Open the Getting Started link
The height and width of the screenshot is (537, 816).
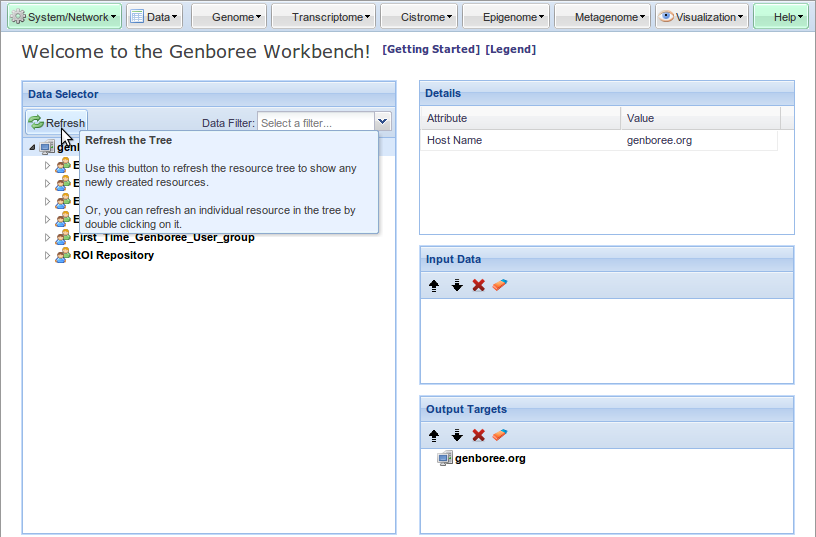pos(431,49)
